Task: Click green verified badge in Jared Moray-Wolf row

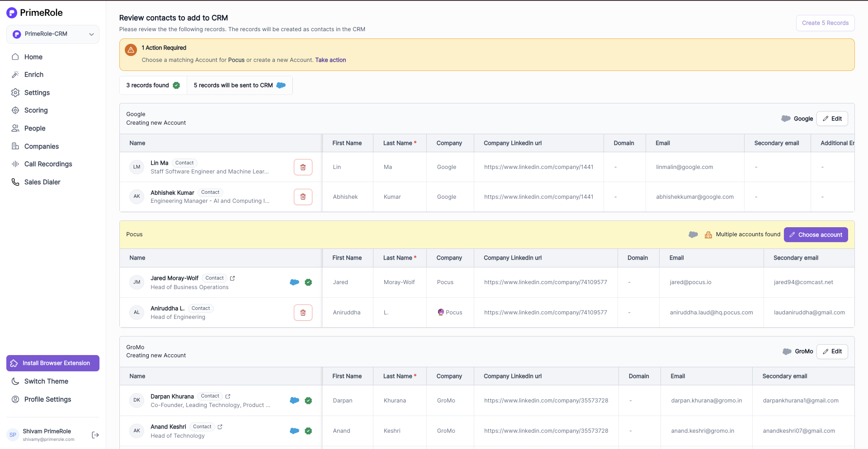Action: (308, 282)
